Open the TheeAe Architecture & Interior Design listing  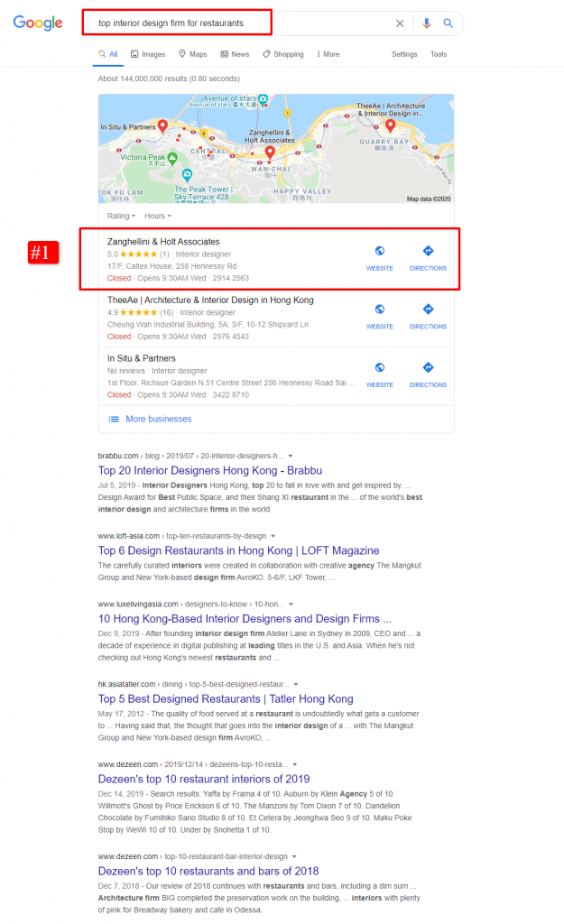[x=210, y=300]
